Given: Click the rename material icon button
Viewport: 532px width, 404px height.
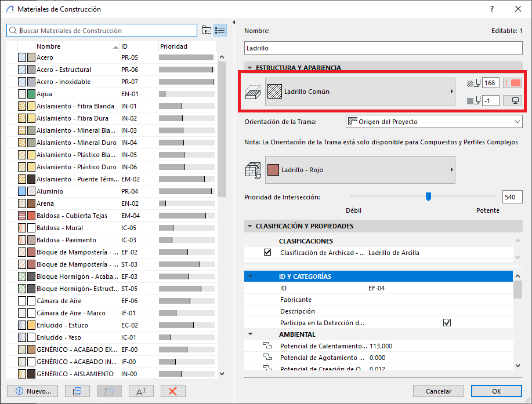Looking at the screenshot, I should pos(140,391).
